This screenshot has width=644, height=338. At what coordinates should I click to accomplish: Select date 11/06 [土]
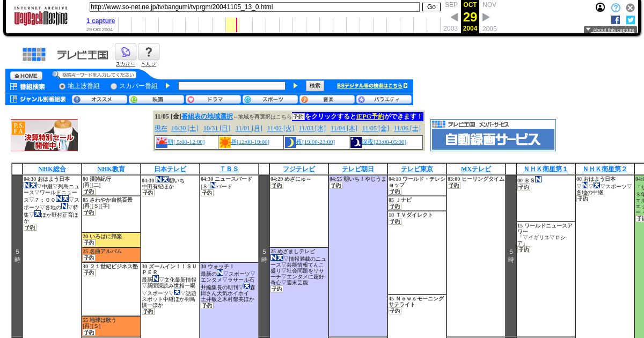coord(407,129)
